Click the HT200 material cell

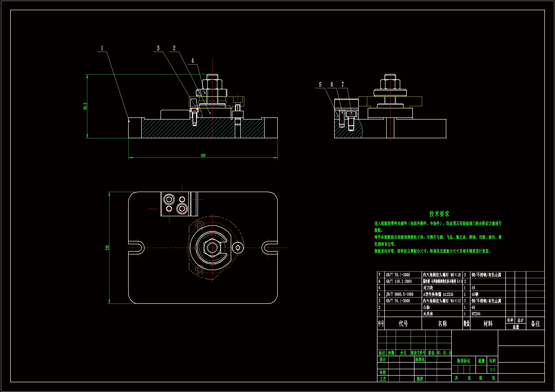pos(476,314)
